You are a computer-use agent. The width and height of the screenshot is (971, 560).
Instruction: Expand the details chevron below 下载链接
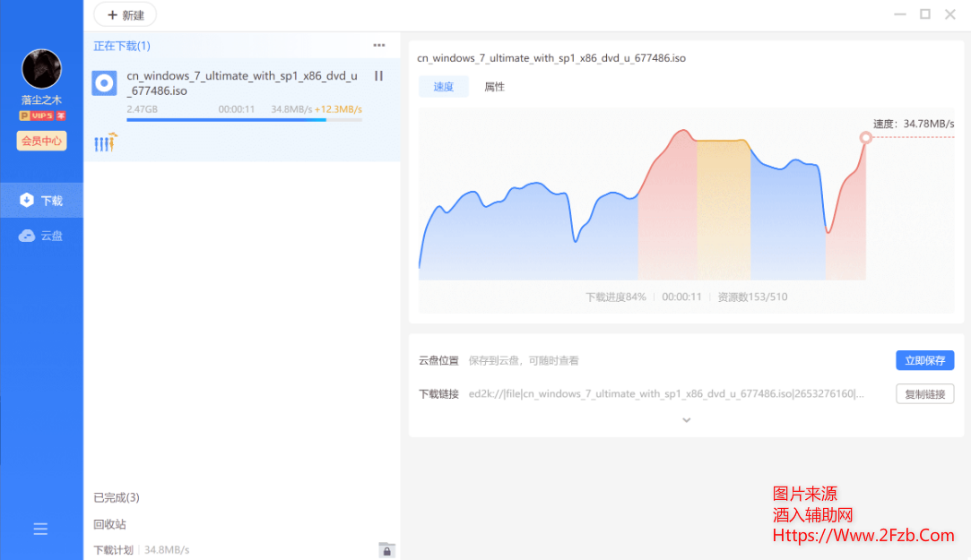click(687, 419)
